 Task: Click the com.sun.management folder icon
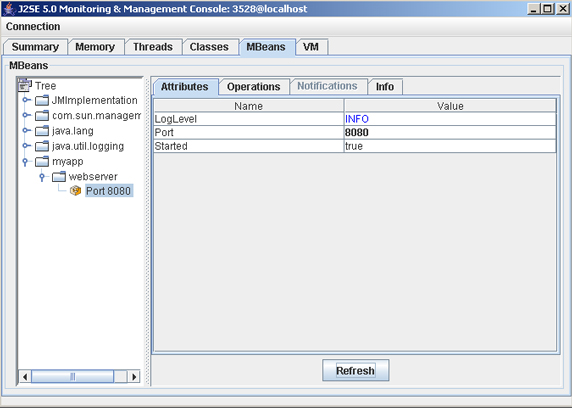pos(42,116)
